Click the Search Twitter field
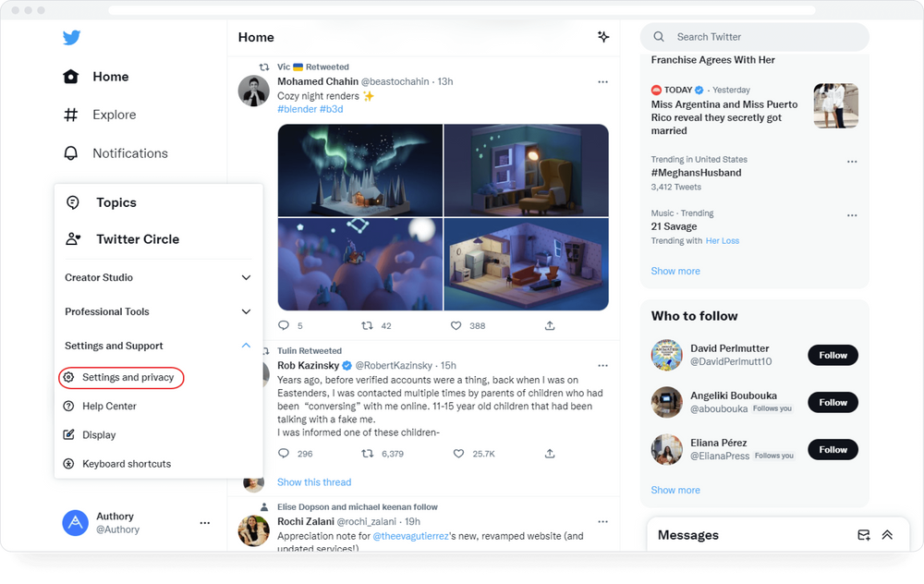This screenshot has height=584, width=924. pyautogui.click(x=754, y=36)
